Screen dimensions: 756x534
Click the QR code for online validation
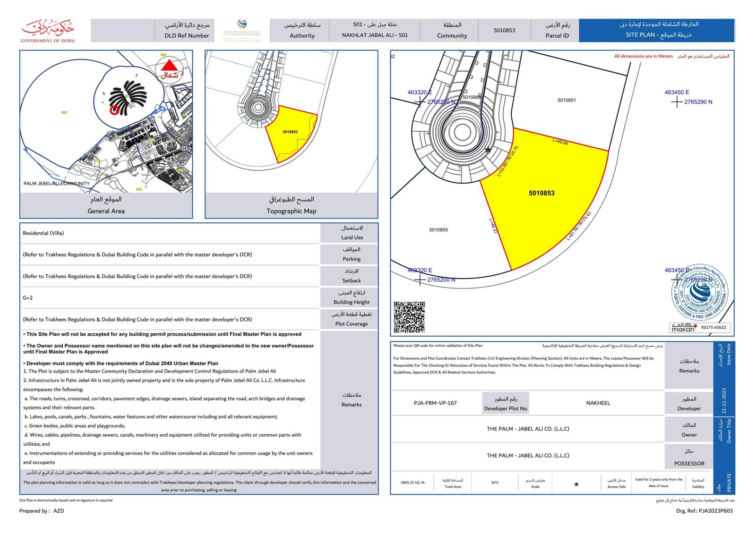tap(409, 317)
